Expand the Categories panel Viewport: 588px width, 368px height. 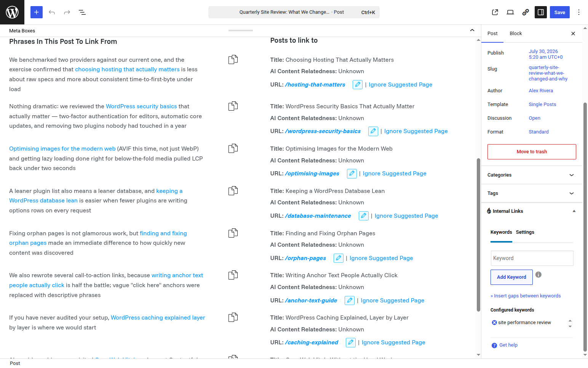coord(532,175)
